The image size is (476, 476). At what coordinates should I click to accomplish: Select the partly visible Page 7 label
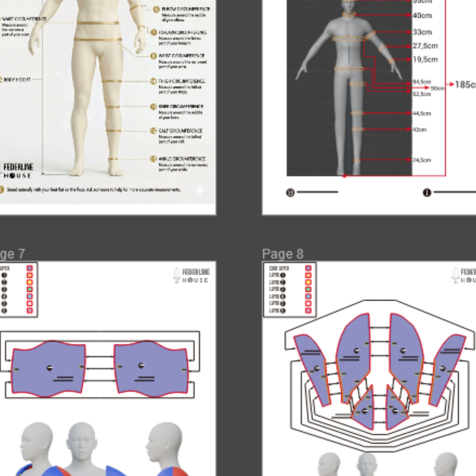12,254
